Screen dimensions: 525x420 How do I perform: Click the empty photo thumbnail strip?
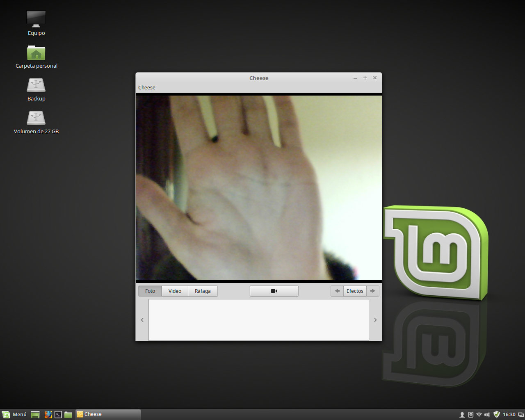point(258,320)
